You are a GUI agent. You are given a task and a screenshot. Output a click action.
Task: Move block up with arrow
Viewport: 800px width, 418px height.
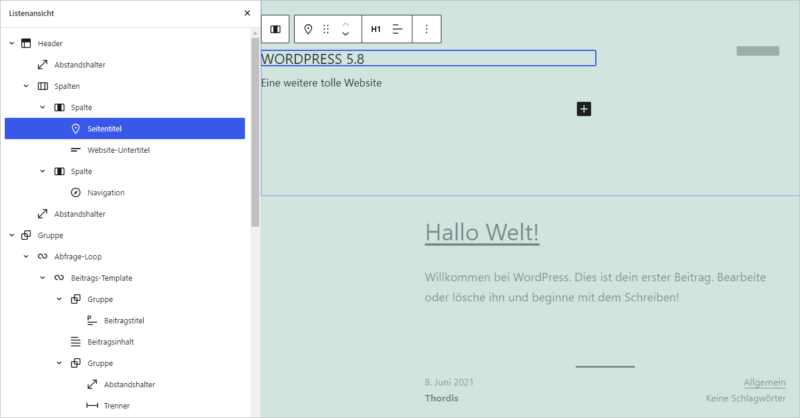[x=345, y=24]
